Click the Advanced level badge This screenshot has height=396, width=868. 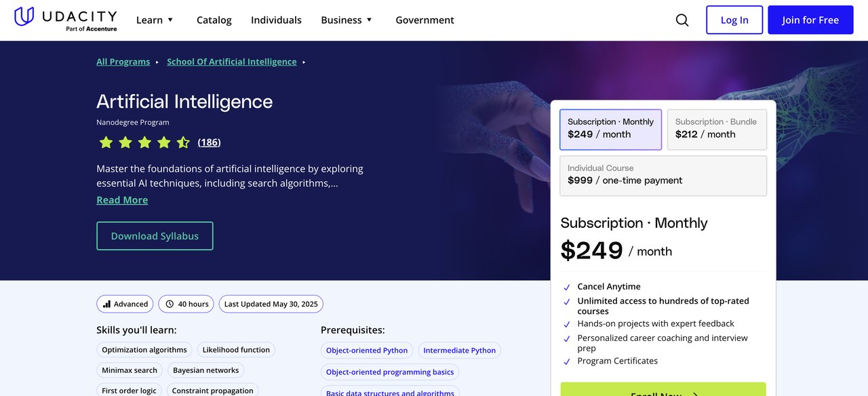pos(125,304)
